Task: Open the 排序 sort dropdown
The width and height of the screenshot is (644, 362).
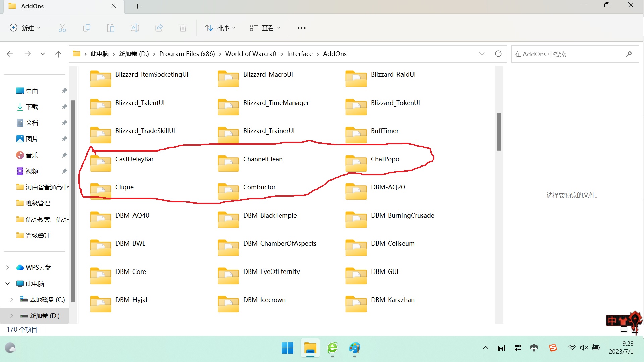Action: point(220,28)
